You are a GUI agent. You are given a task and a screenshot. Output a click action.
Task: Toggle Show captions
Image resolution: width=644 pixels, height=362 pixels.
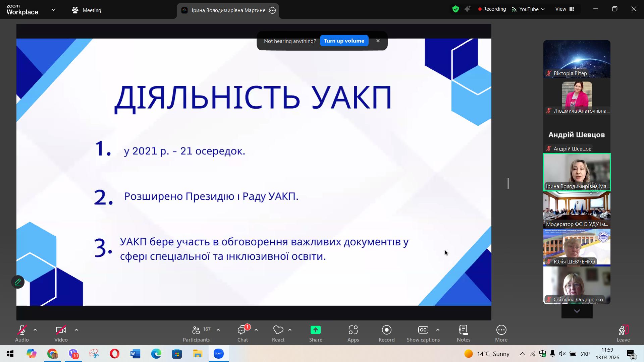(423, 334)
